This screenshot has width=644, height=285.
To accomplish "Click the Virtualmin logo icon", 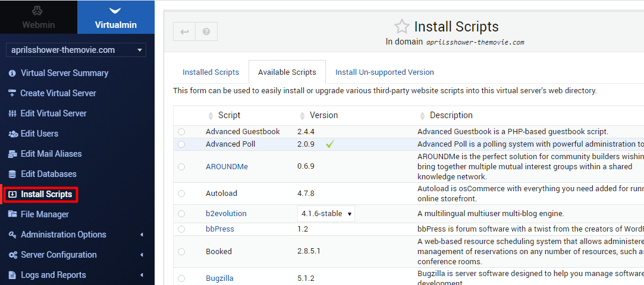I will pyautogui.click(x=115, y=11).
